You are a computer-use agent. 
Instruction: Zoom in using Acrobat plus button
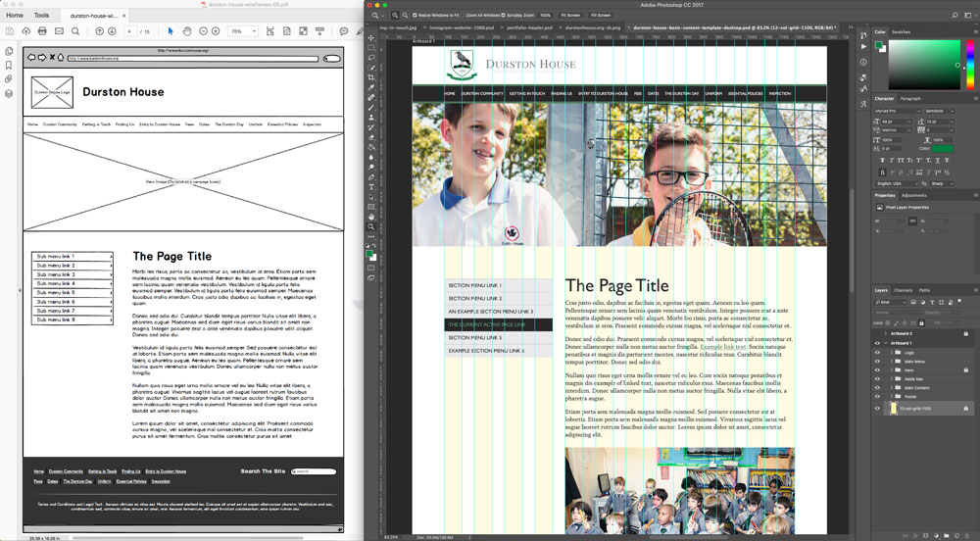(216, 30)
